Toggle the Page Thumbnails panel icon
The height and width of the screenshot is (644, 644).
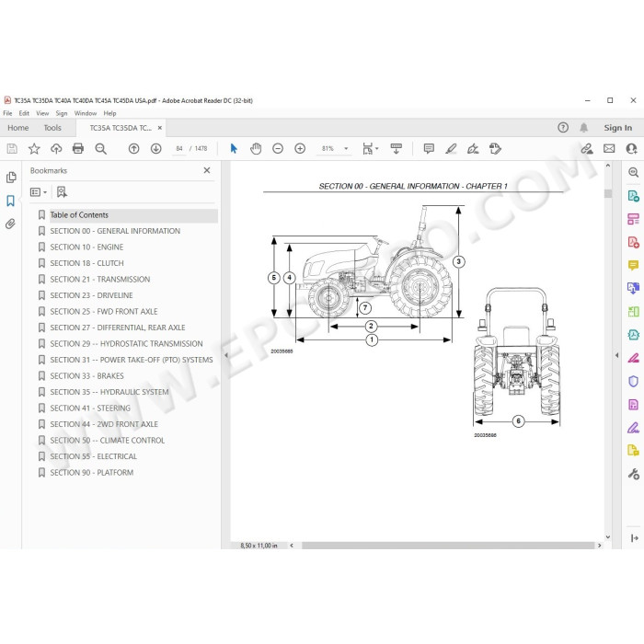pyautogui.click(x=11, y=177)
